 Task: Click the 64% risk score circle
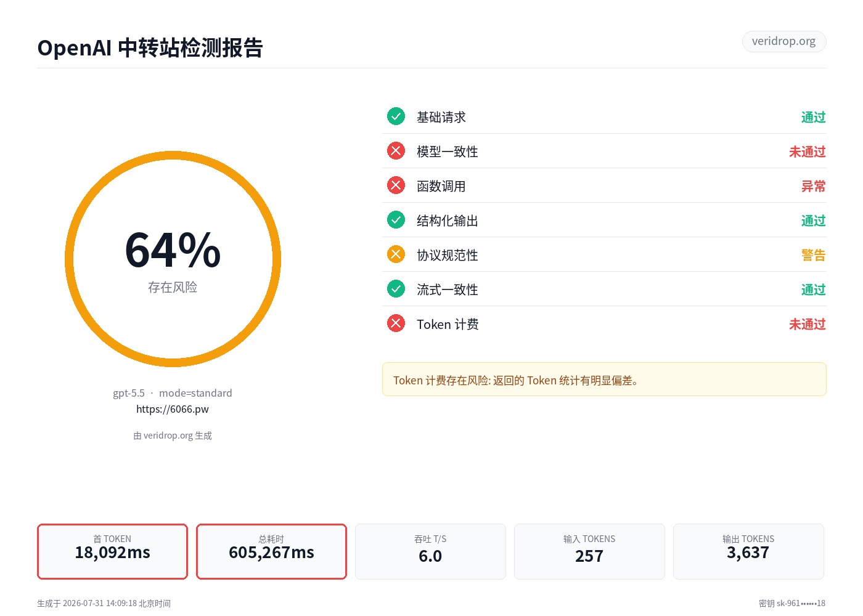tap(173, 259)
